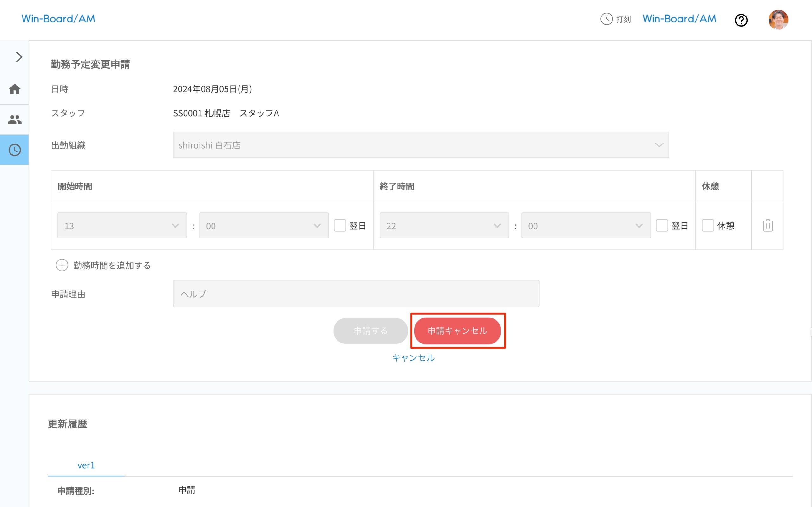The height and width of the screenshot is (507, 812).
Task: Open user profile avatar menu
Action: [778, 20]
